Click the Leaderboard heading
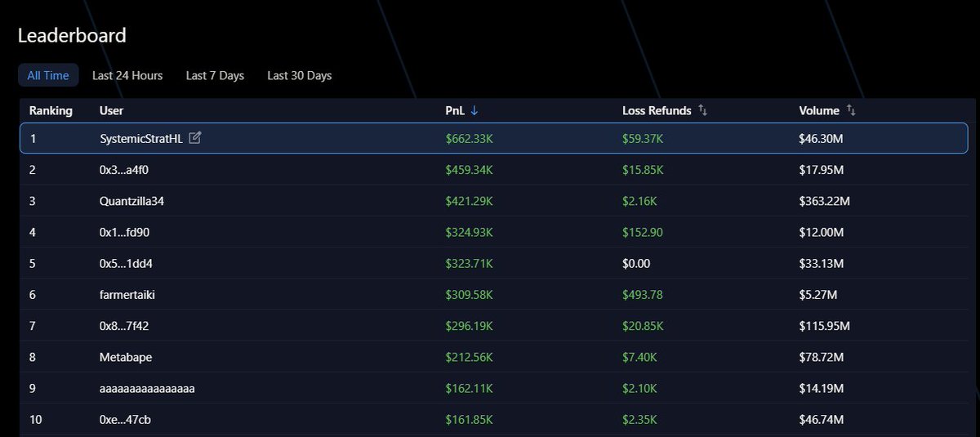Image resolution: width=980 pixels, height=437 pixels. pos(72,35)
